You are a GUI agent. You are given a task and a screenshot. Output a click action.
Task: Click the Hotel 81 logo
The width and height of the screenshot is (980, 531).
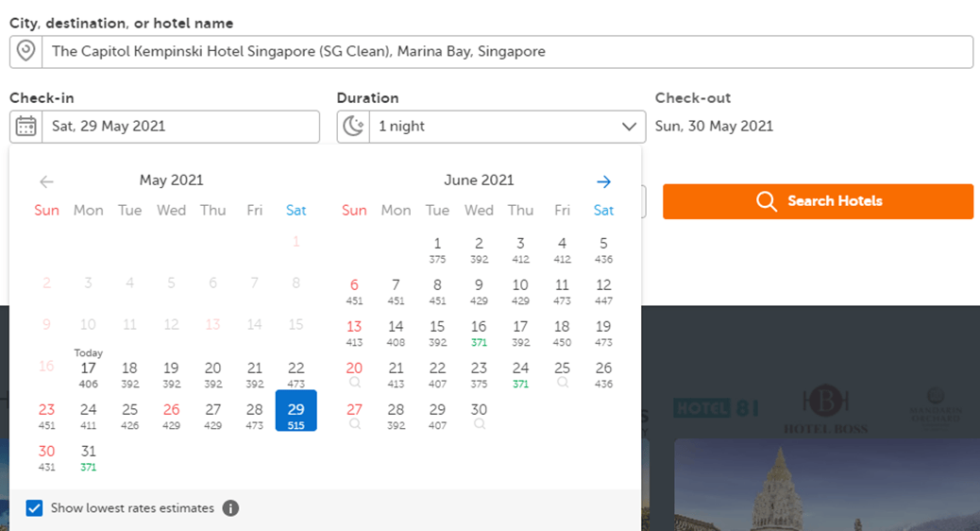715,408
